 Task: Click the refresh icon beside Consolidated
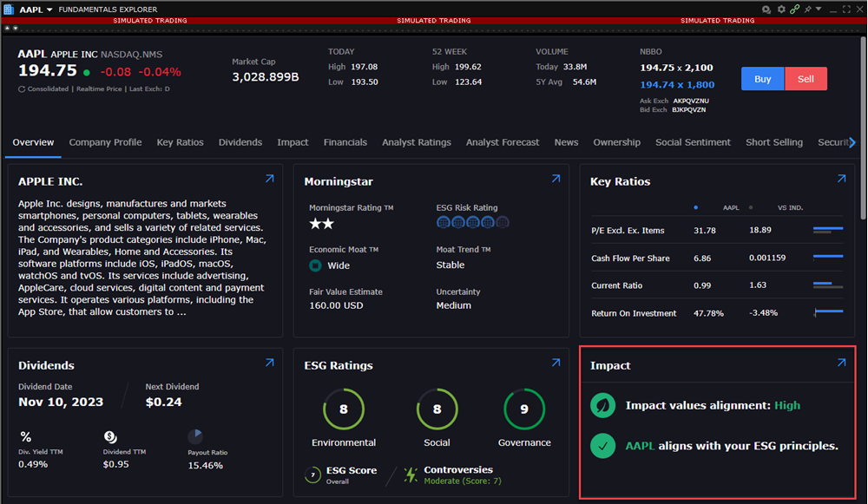coord(22,89)
